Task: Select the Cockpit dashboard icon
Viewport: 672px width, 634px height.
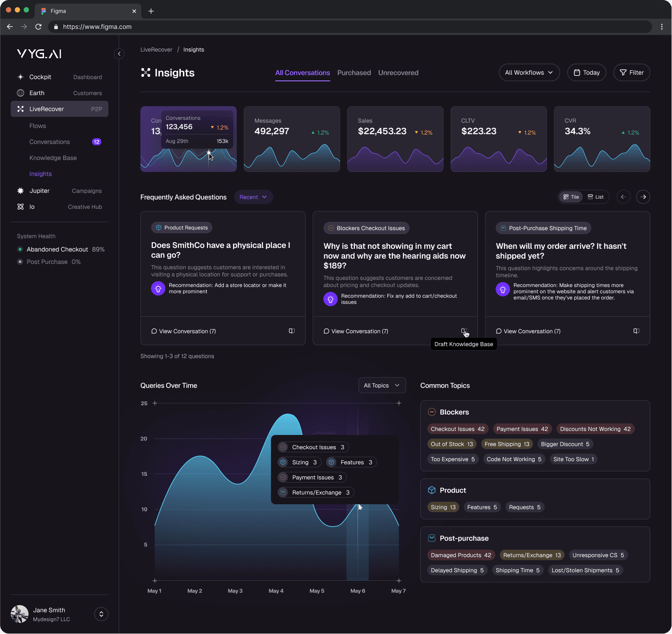Action: point(20,76)
